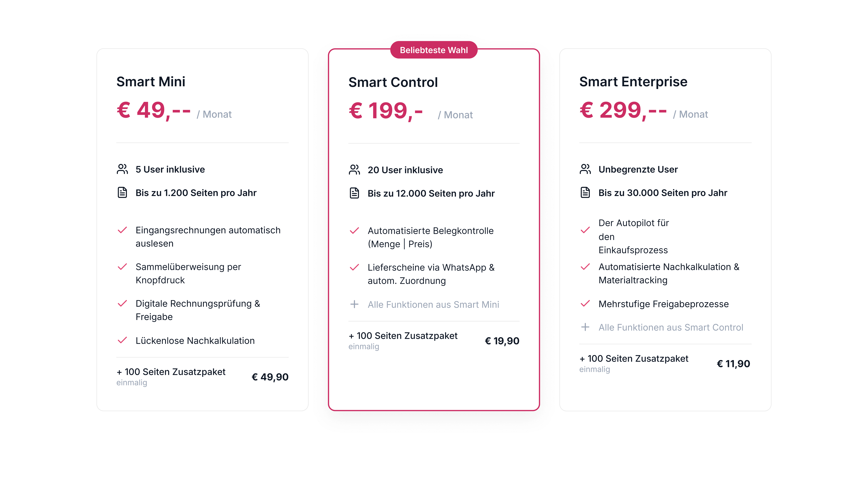Click the plus icon beside Alle Funktionen aus Smart Control

585,327
